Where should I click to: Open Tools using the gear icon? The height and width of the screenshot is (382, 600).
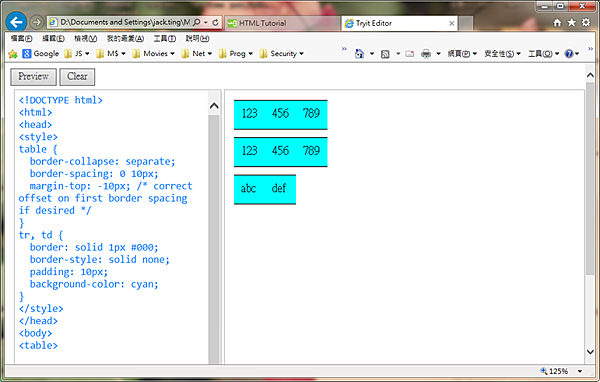[x=586, y=23]
